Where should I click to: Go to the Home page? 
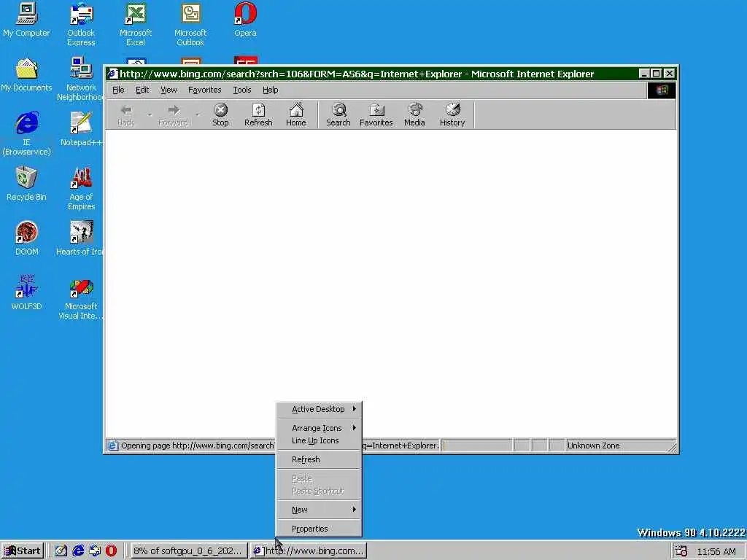(296, 114)
